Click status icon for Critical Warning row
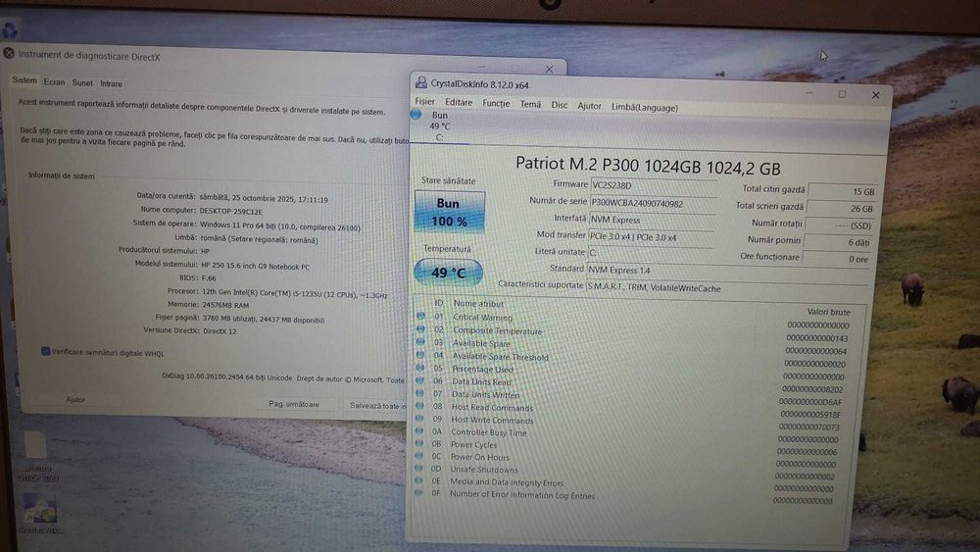The image size is (980, 552). [420, 317]
